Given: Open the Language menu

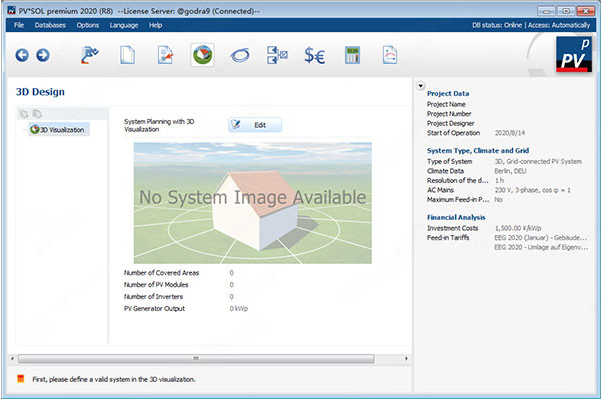Looking at the screenshot, I should (124, 24).
